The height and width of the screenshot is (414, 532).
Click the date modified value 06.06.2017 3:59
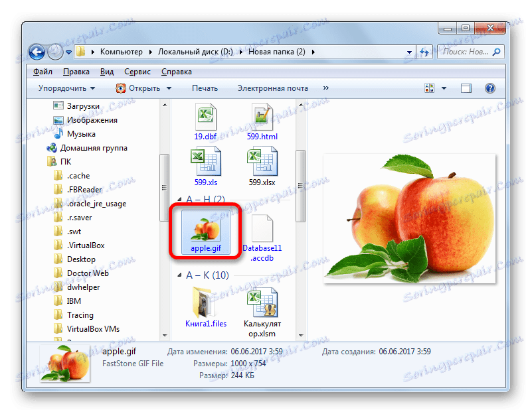tap(257, 352)
